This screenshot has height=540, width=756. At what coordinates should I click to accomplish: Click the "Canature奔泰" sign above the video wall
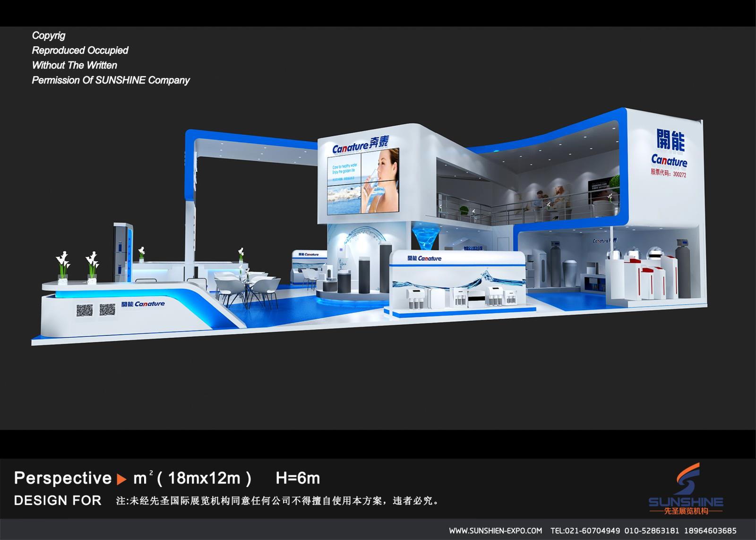point(361,144)
